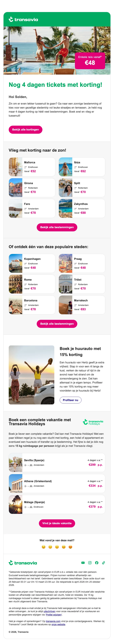Click the 'Enkele reis vanaf €48' badge
114x644 pixels.
pos(90,60)
